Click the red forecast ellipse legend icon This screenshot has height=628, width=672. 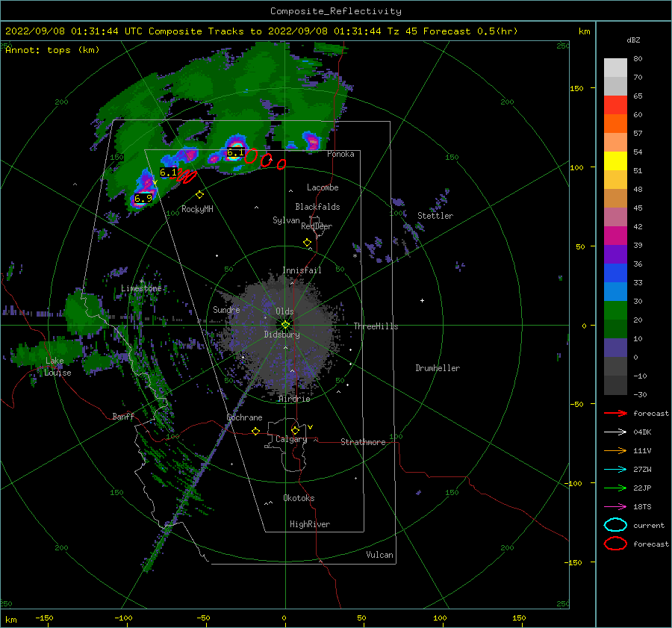(x=615, y=544)
